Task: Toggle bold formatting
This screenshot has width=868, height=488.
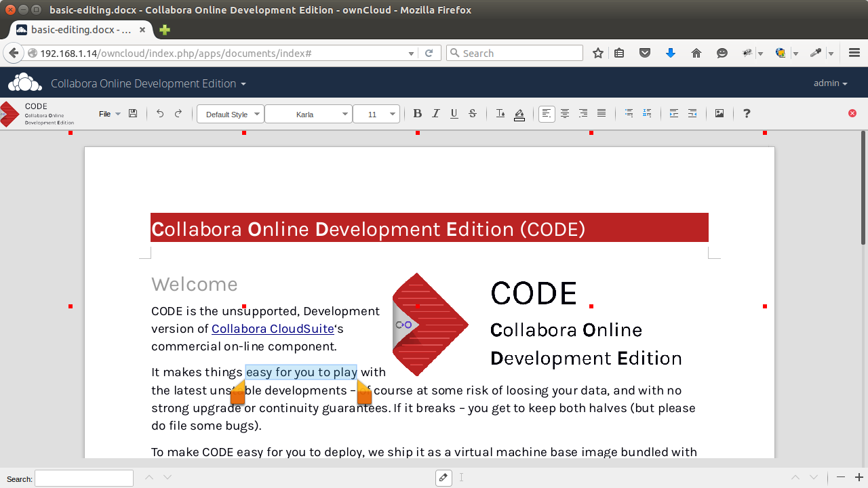Action: pos(417,113)
